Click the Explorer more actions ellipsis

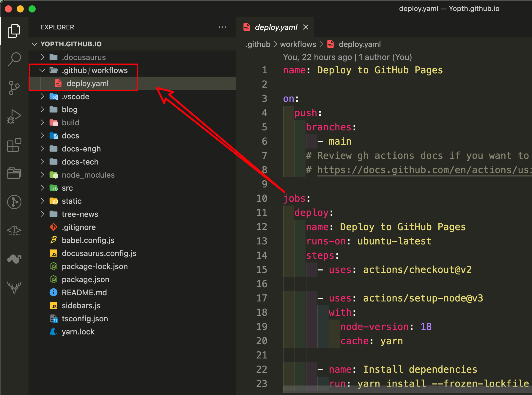point(222,27)
